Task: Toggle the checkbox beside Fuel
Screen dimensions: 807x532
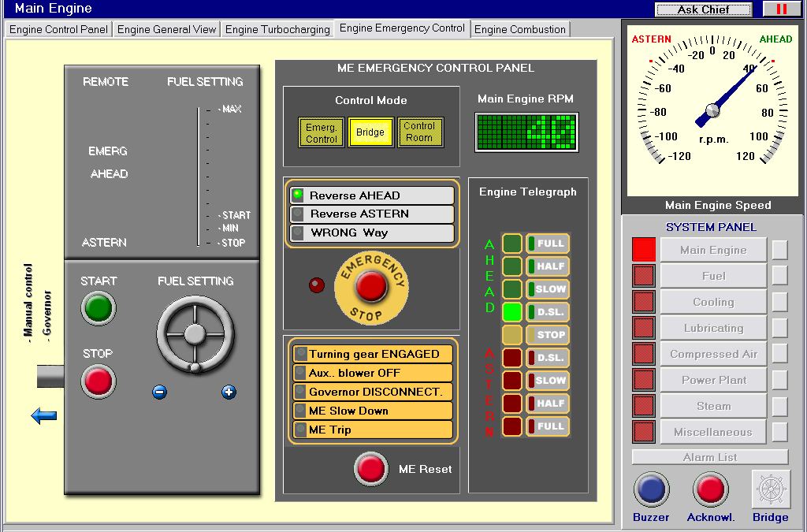Action: pyautogui.click(x=779, y=276)
